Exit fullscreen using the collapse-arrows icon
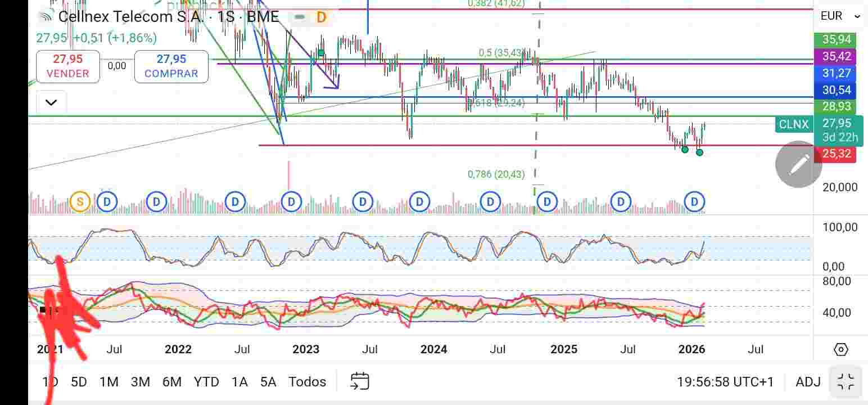 click(846, 382)
